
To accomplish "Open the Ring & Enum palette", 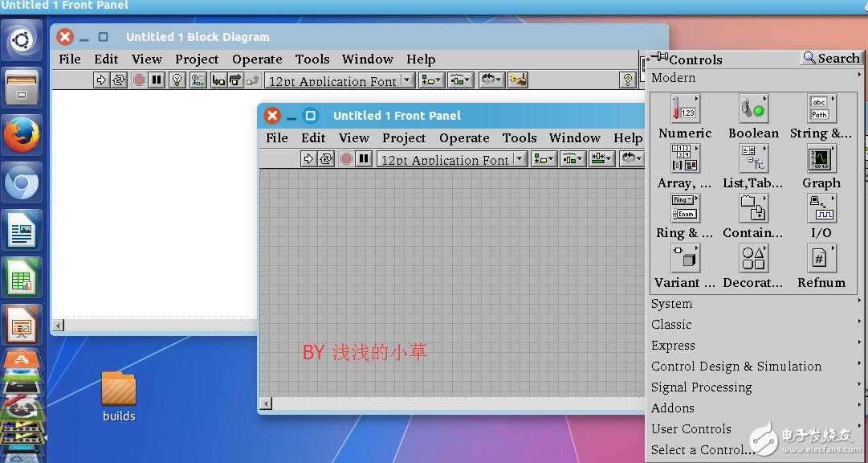I will coord(685,208).
